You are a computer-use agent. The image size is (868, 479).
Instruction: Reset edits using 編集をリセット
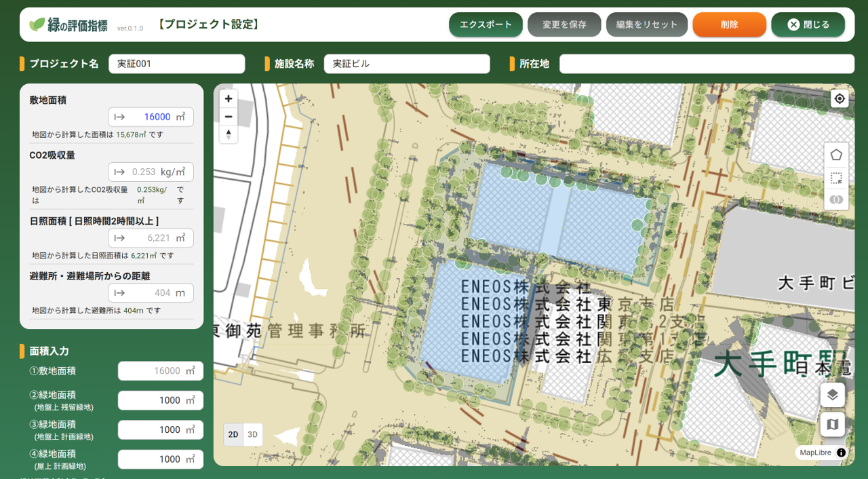pyautogui.click(x=647, y=24)
